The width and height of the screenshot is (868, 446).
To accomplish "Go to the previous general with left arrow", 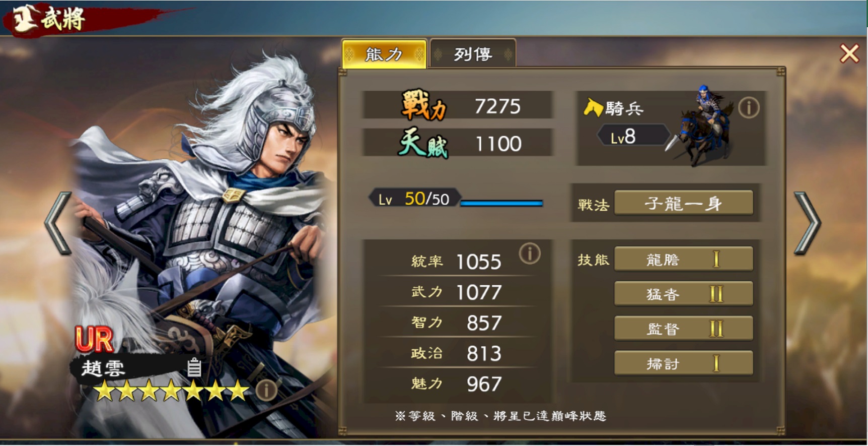I will click(58, 223).
